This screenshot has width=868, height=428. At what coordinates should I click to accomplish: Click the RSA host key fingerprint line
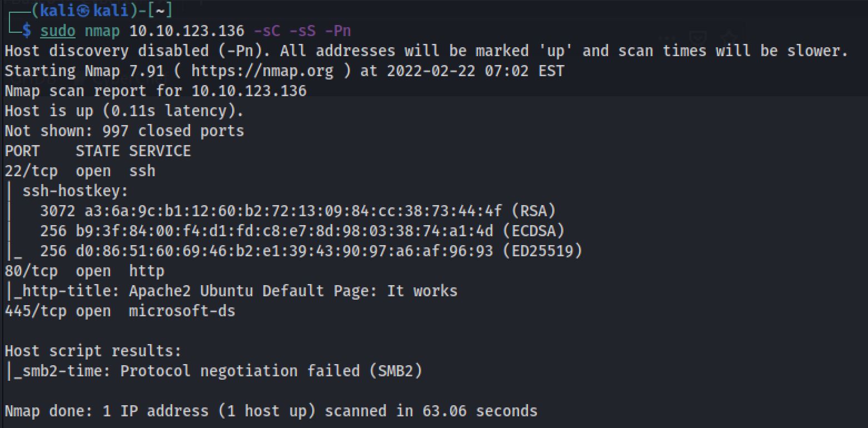tap(297, 211)
